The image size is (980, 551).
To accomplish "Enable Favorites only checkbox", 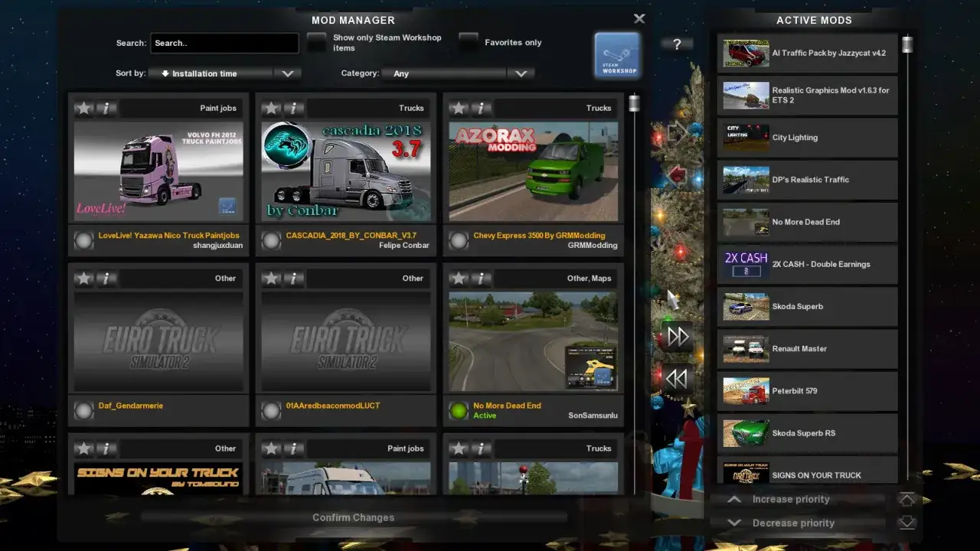I will click(x=469, y=43).
